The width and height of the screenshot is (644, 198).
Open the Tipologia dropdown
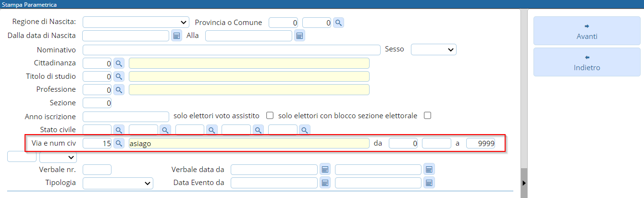click(118, 183)
